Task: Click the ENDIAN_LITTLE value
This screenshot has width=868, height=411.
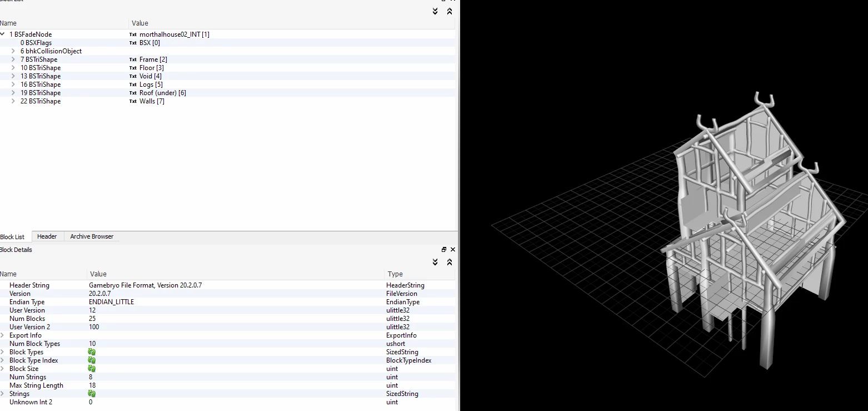Action: 111,302
